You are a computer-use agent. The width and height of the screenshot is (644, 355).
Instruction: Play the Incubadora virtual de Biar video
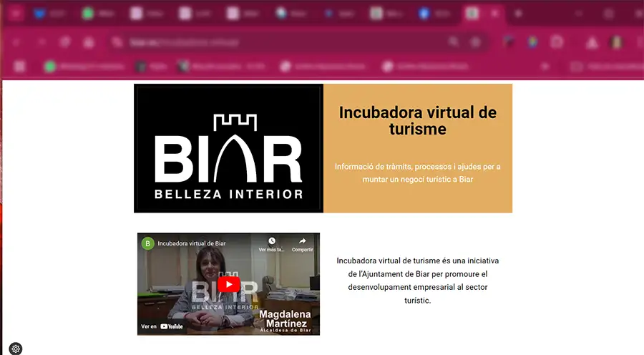coord(229,284)
